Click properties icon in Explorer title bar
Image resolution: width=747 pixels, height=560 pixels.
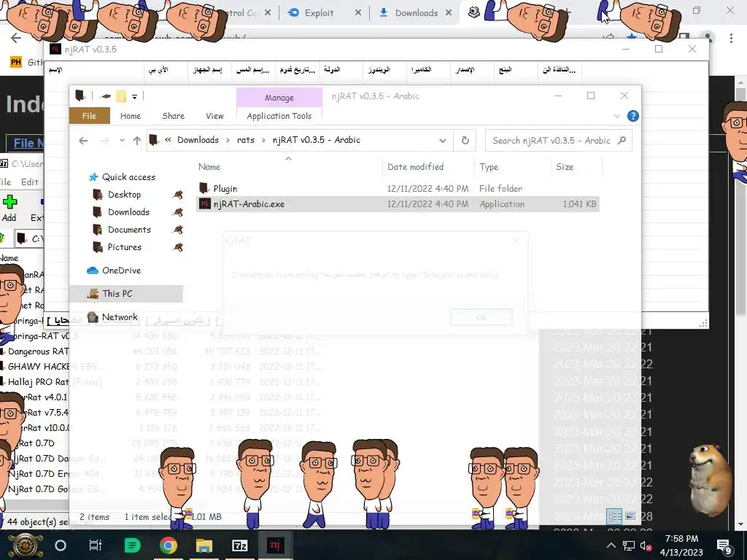coord(105,96)
